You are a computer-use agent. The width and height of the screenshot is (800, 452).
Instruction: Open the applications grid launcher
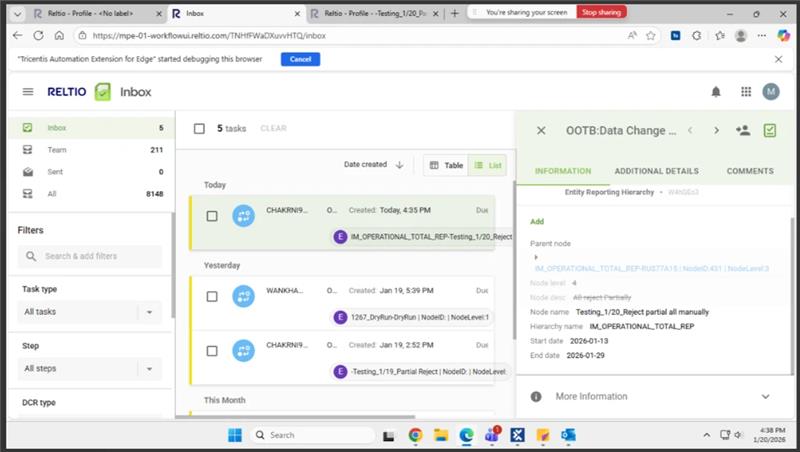click(745, 92)
